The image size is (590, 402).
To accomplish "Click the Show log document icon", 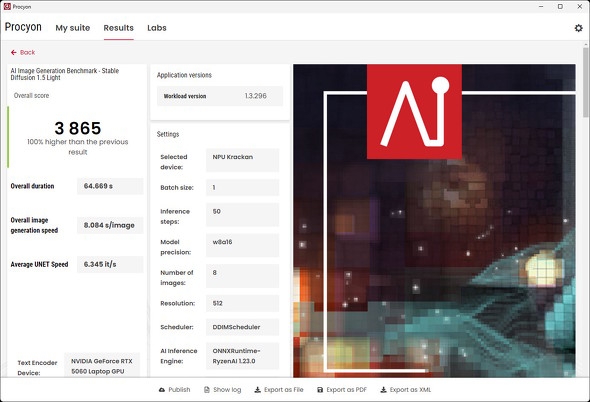I will (207, 390).
